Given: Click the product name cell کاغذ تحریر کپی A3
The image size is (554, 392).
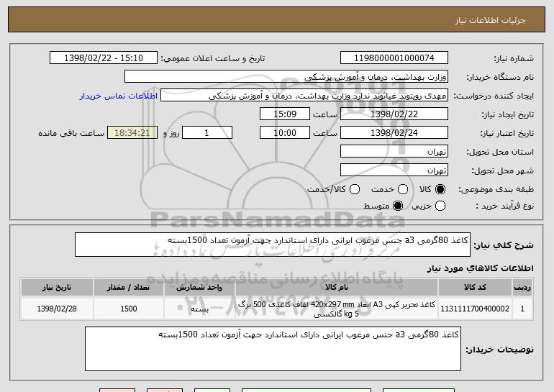Looking at the screenshot, I should pos(337,309).
